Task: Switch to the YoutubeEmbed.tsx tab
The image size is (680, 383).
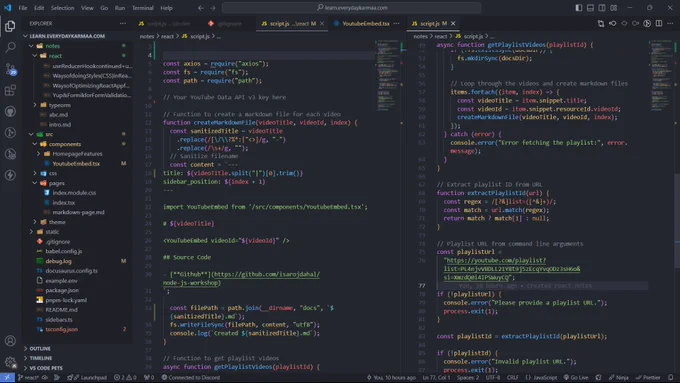Action: coord(362,23)
